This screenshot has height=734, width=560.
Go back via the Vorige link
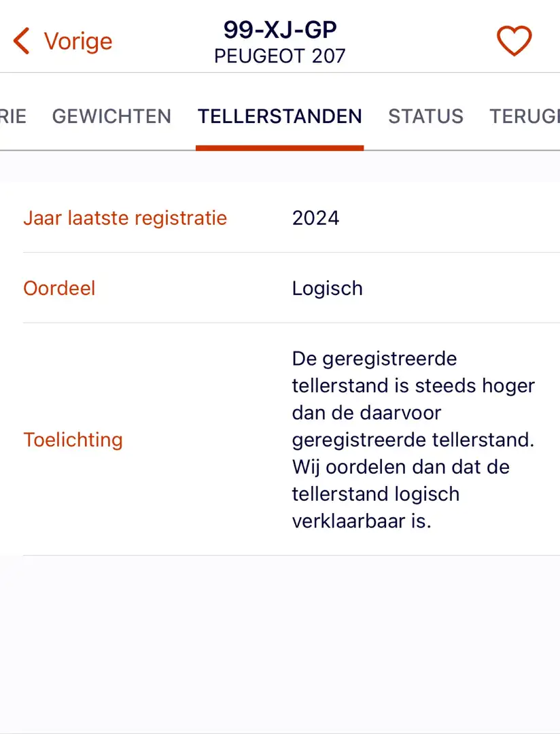coord(78,41)
